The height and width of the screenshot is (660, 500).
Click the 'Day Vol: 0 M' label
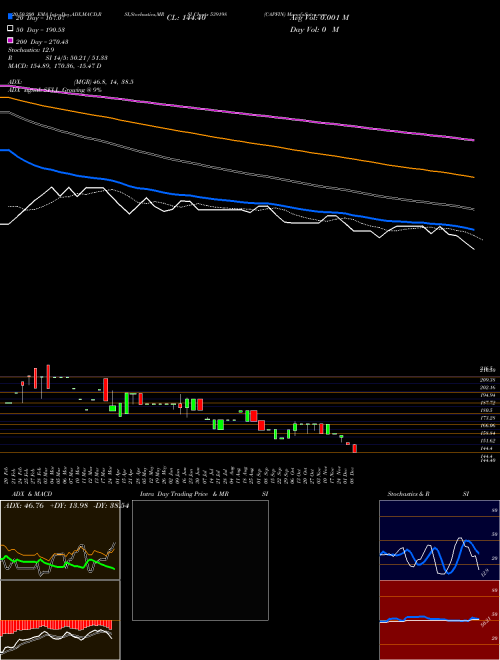314,29
